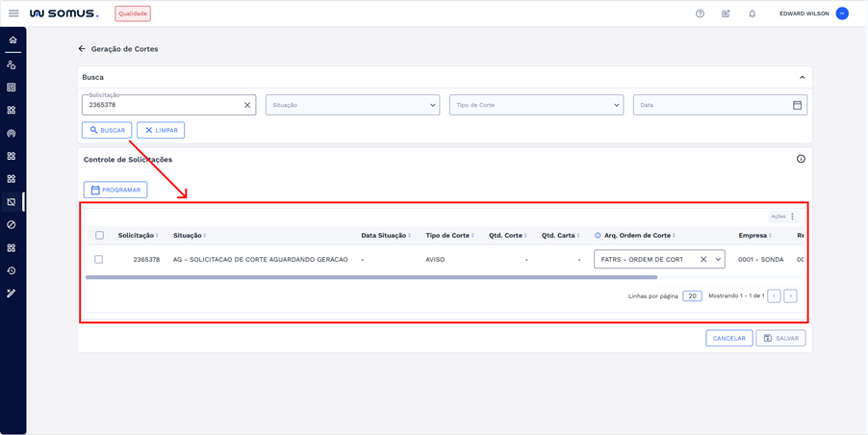Click the BUSCAR button

click(107, 130)
